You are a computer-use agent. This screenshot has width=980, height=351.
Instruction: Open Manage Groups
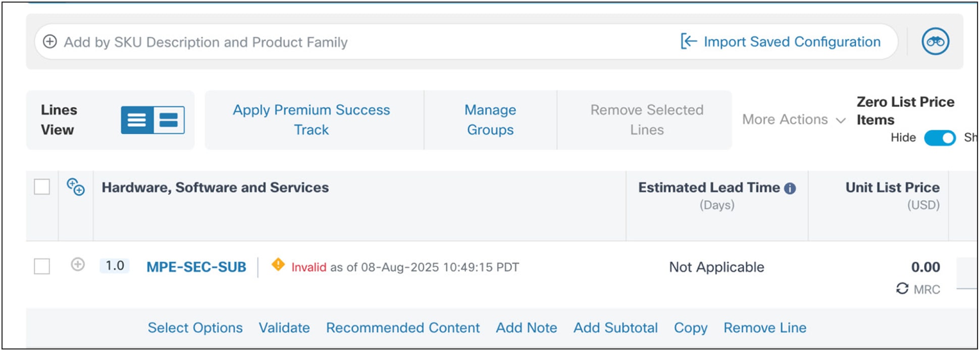(489, 120)
